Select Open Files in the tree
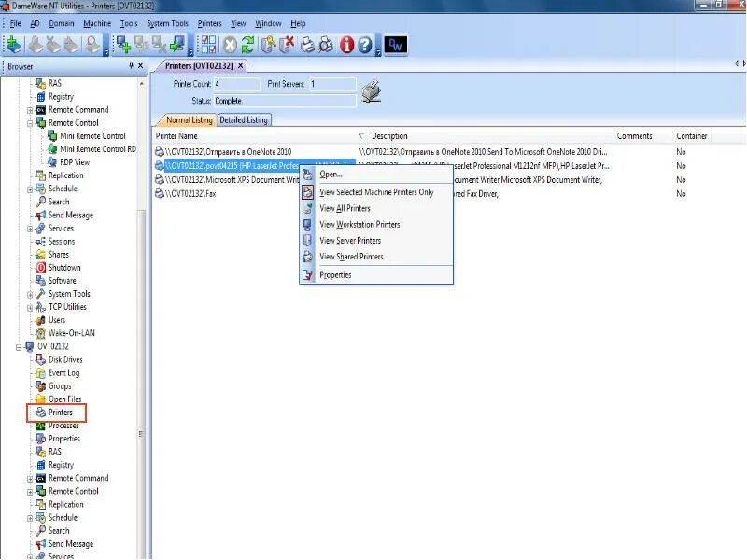Image resolution: width=747 pixels, height=560 pixels. [x=64, y=399]
